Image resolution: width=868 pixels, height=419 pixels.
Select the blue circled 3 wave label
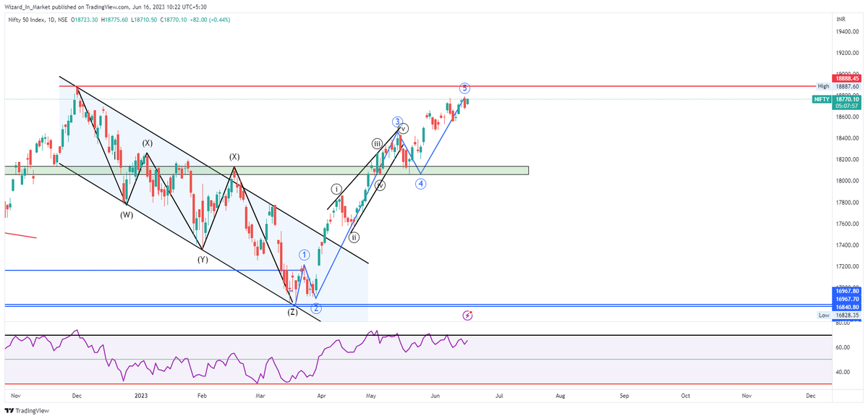pos(398,122)
